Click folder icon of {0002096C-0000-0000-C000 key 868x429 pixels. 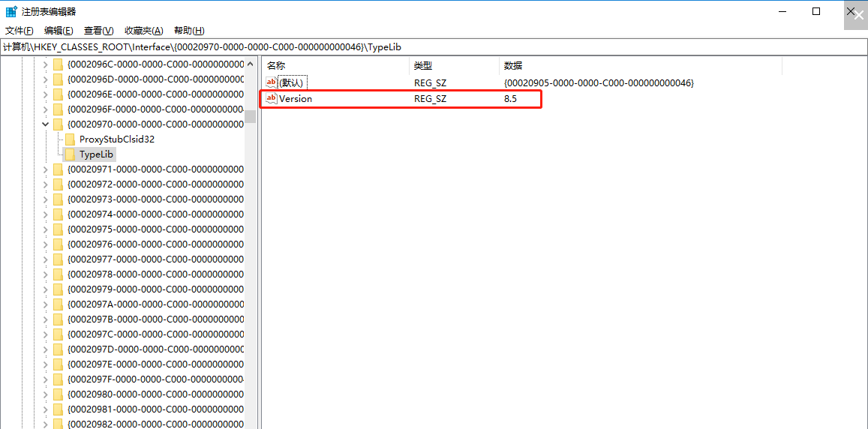pyautogui.click(x=58, y=64)
